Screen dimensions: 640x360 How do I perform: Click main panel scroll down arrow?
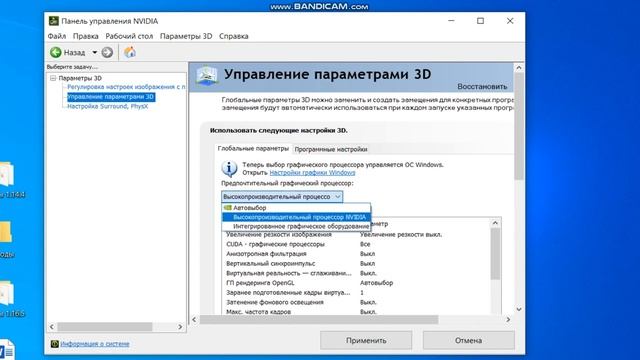coord(519,309)
